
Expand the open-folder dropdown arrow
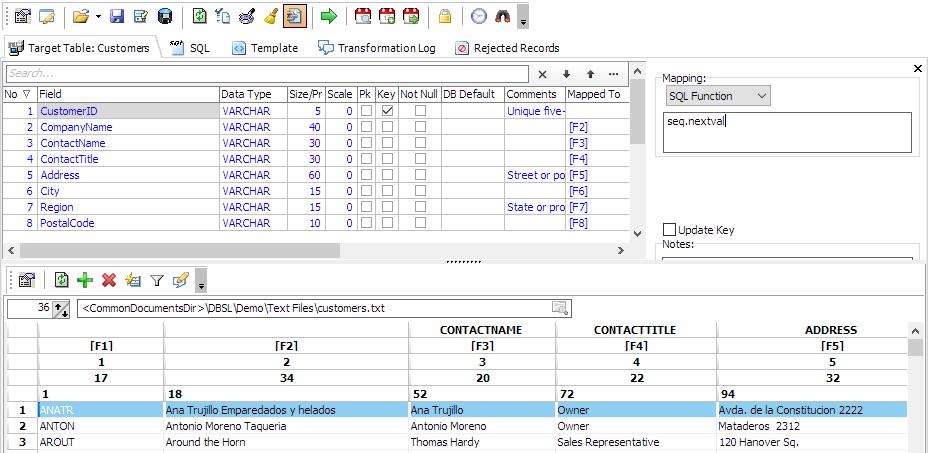98,17
